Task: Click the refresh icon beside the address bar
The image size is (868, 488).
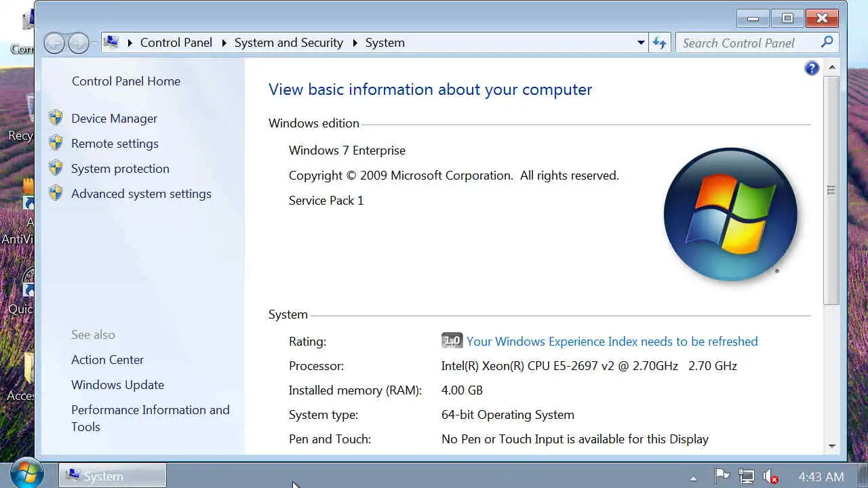Action: (659, 43)
